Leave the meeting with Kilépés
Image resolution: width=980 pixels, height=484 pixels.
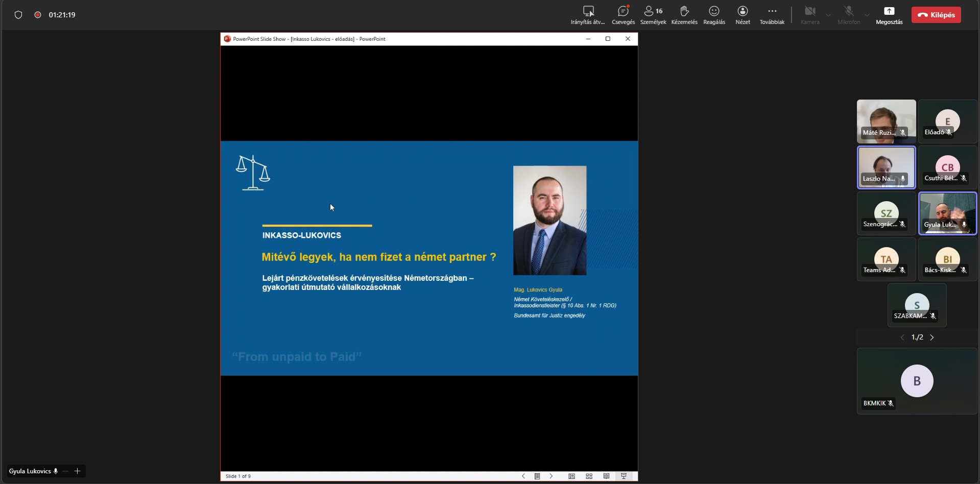(936, 15)
